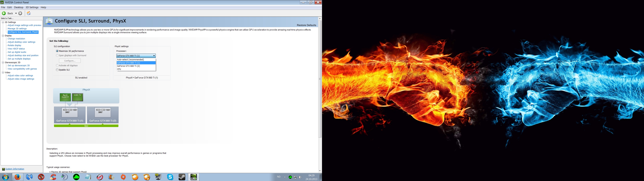Select Maximize 3D performance radio button
Screen dimensions: 644x181
[x=57, y=51]
